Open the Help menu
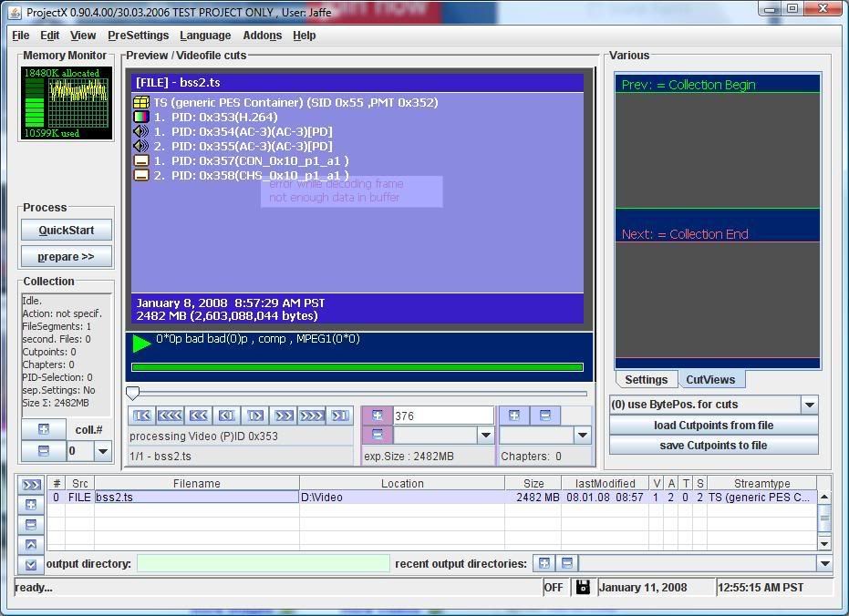The width and height of the screenshot is (849, 616). point(305,36)
